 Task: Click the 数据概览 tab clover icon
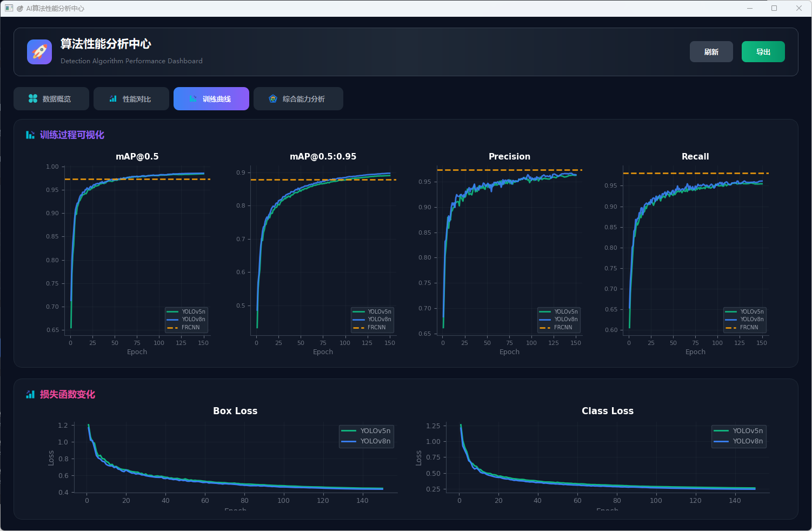coord(33,98)
